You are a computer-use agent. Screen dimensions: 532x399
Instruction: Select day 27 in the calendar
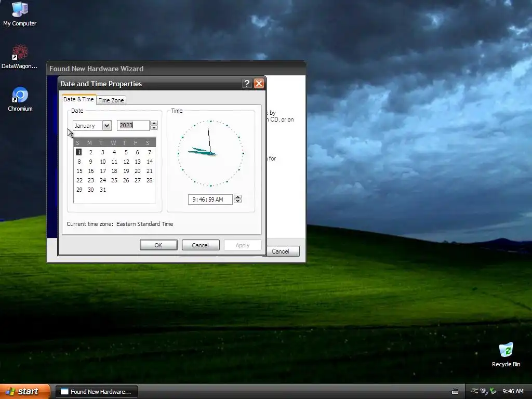(137, 180)
